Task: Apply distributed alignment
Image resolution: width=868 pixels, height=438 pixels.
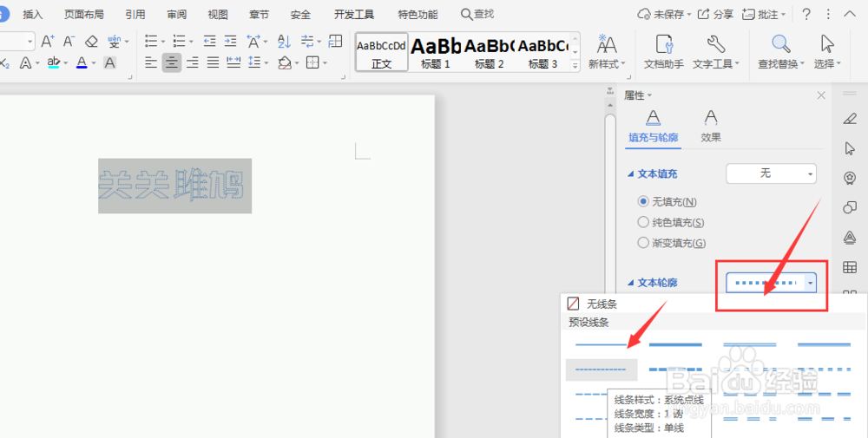Action: coord(233,62)
